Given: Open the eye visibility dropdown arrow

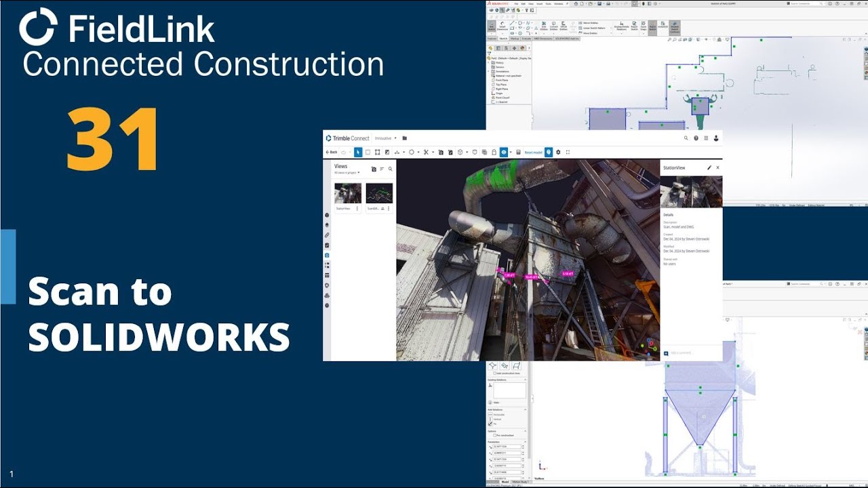Looking at the screenshot, I should click(511, 152).
